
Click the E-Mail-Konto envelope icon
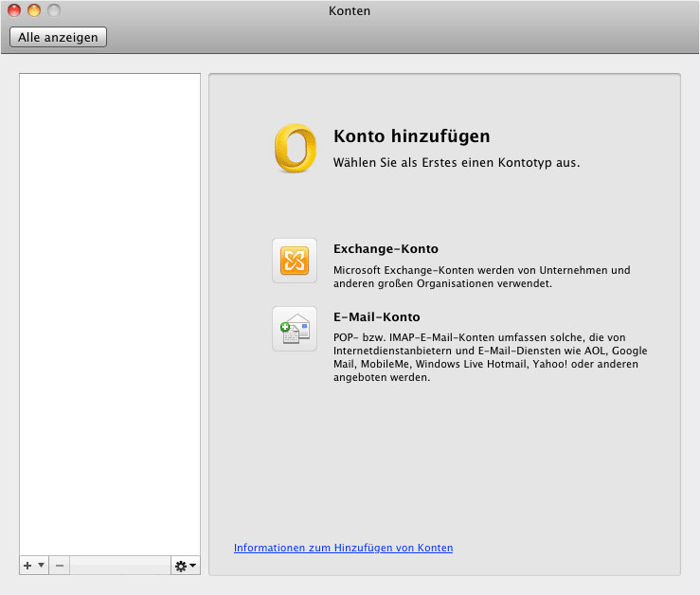[295, 329]
